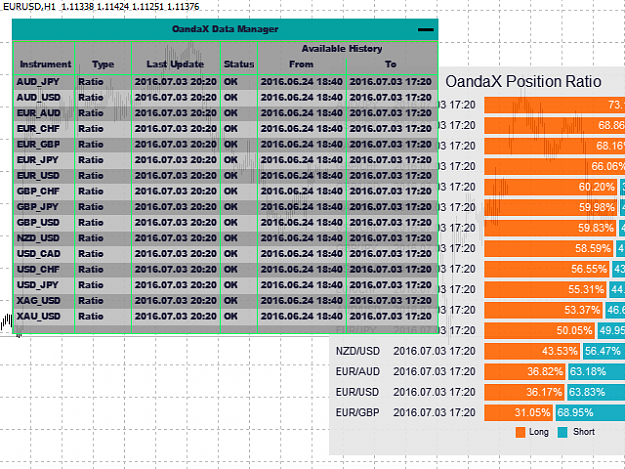Viewport: 625px width, 469px height.
Task: Minimize the OandaX Data Manager panel
Action: 425,29
